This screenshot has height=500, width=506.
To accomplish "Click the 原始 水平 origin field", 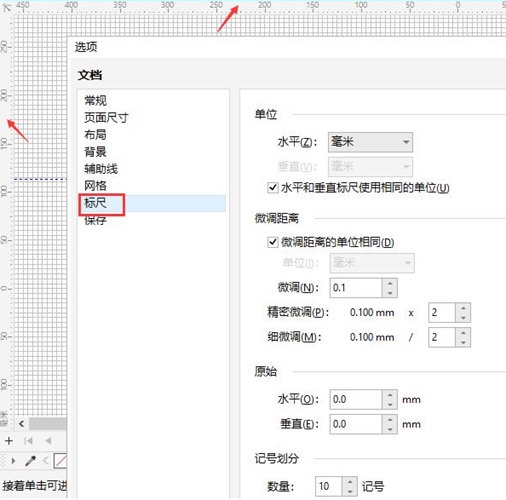I will coord(355,399).
